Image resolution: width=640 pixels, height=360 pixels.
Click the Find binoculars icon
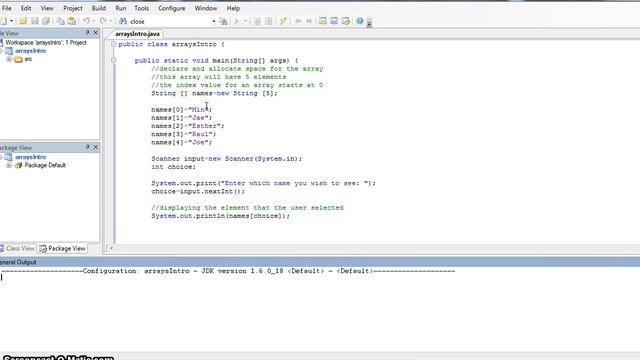(x=123, y=21)
